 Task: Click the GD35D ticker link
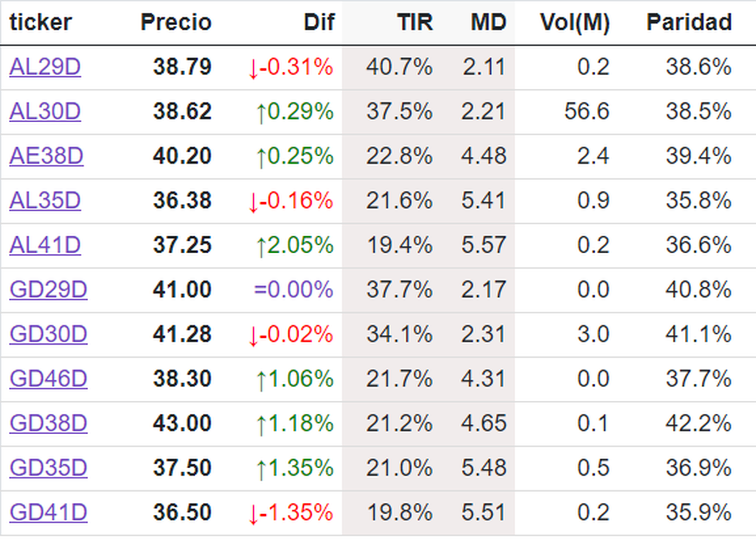(48, 468)
